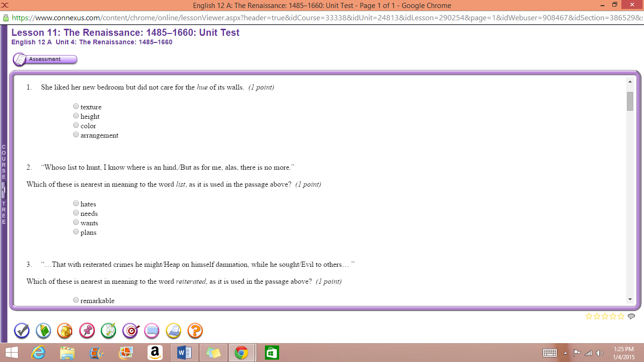Choose 'remarkable' for question 3
Viewport: 644px width, 362px height.
coord(76,299)
